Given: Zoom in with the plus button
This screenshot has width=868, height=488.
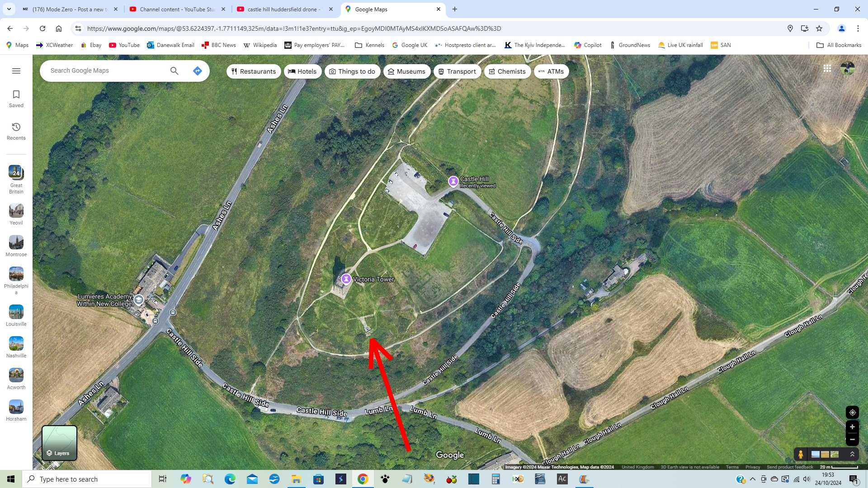Looking at the screenshot, I should pos(852,427).
